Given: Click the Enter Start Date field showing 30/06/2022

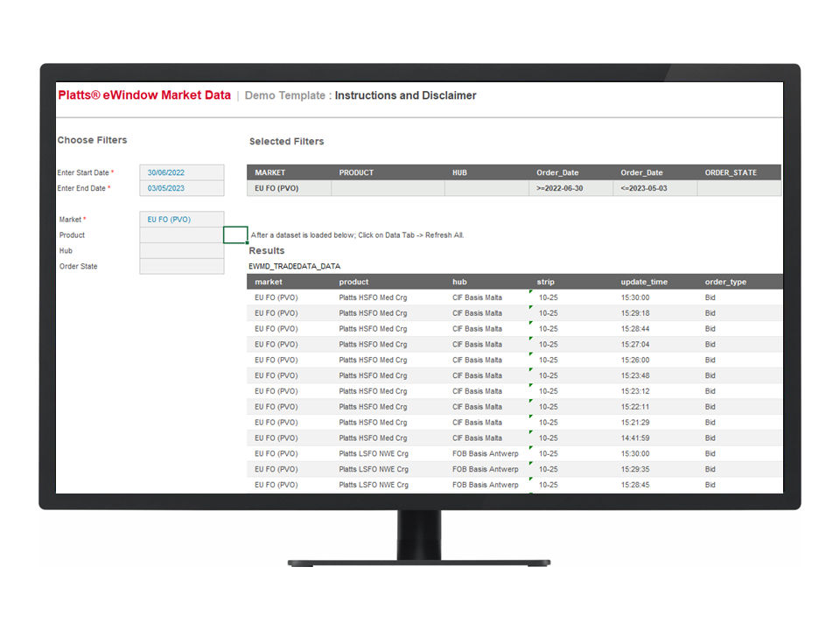Looking at the screenshot, I should point(182,172).
